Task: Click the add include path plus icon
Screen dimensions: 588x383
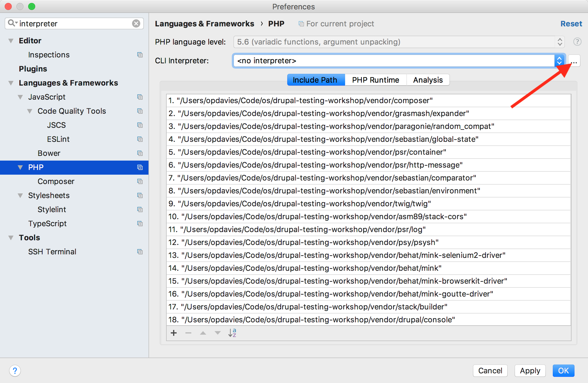Action: 174,333
